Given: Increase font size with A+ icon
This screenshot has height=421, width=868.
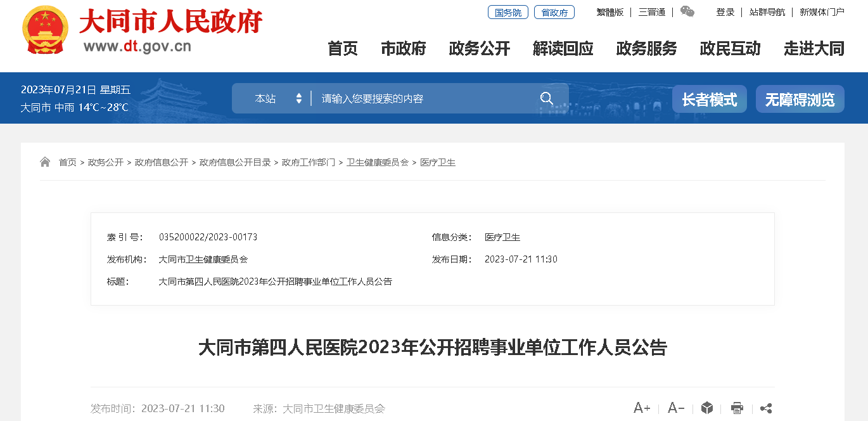Looking at the screenshot, I should tap(641, 408).
